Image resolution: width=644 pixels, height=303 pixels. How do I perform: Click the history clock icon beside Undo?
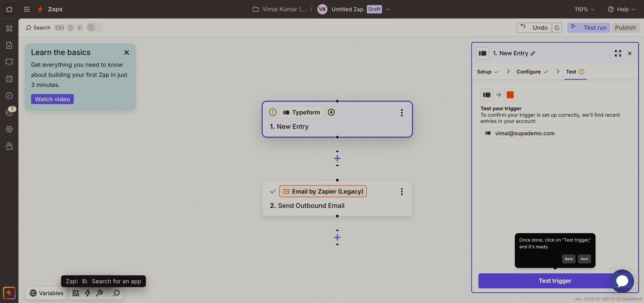pos(557,28)
